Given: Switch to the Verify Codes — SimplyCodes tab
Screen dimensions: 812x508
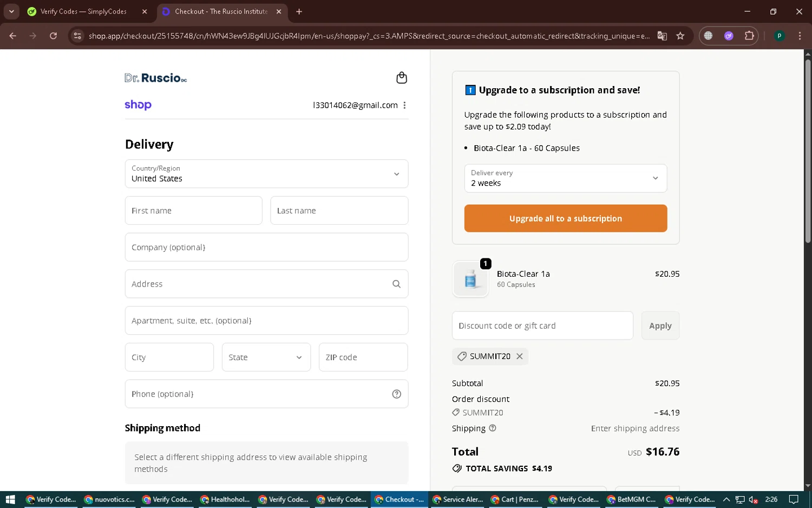Looking at the screenshot, I should click(x=84, y=11).
